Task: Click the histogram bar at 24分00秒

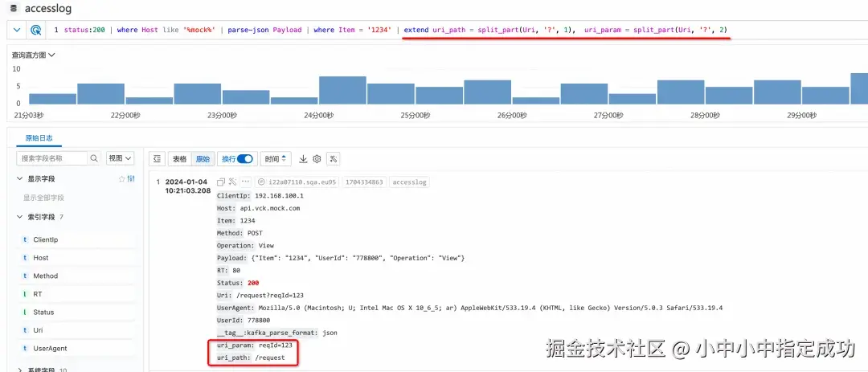Action: (342, 90)
